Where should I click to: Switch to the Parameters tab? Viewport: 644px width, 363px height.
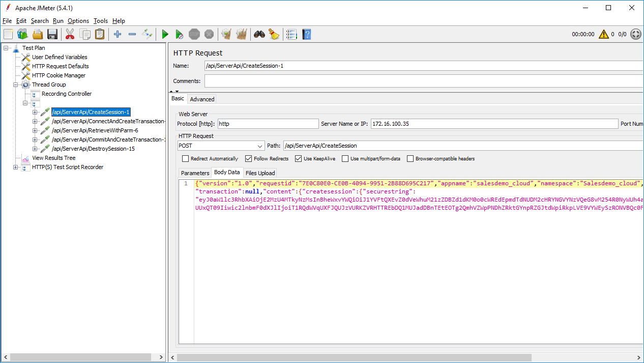point(195,173)
